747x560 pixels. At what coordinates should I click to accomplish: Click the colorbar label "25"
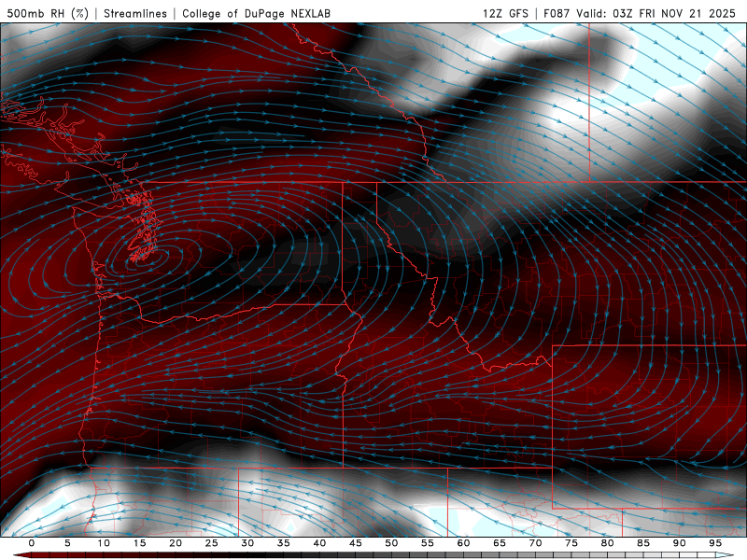click(x=212, y=543)
